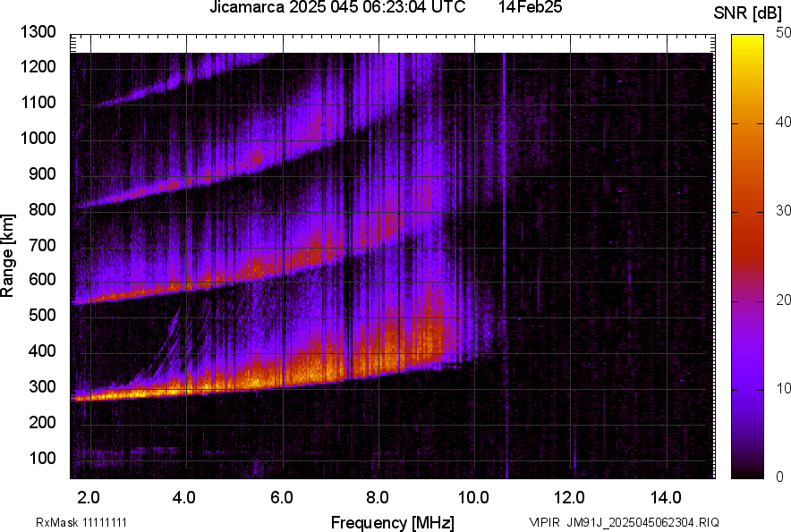Click the 100 km range tick label
Viewport: 791px width, 532px height.
(x=43, y=458)
